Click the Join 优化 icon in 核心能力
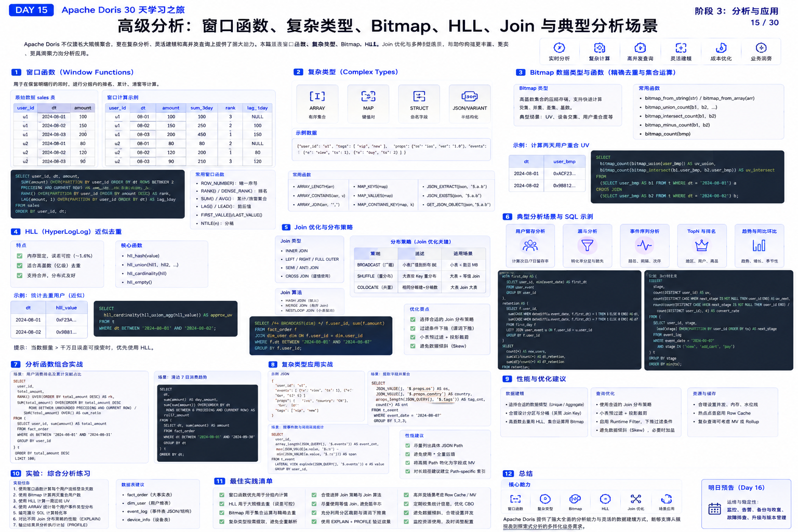The height and width of the screenshot is (532, 798). [636, 499]
